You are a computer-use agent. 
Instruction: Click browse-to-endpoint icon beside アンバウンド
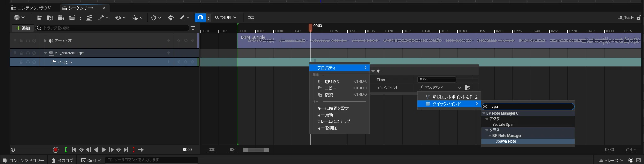point(467,88)
